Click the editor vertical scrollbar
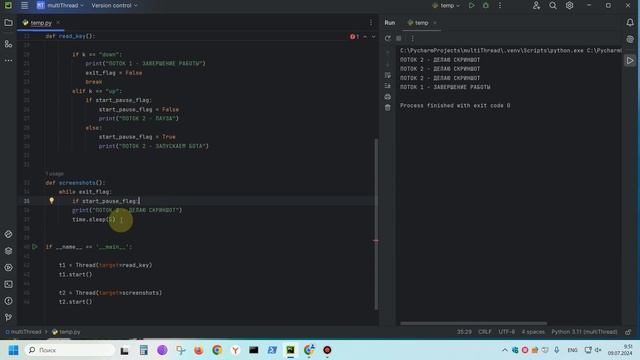 point(376,224)
